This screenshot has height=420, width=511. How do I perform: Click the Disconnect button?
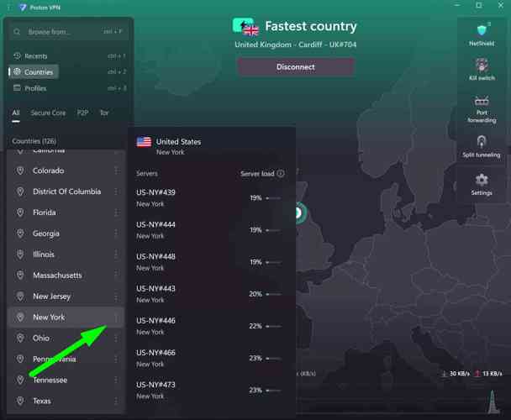(x=296, y=67)
